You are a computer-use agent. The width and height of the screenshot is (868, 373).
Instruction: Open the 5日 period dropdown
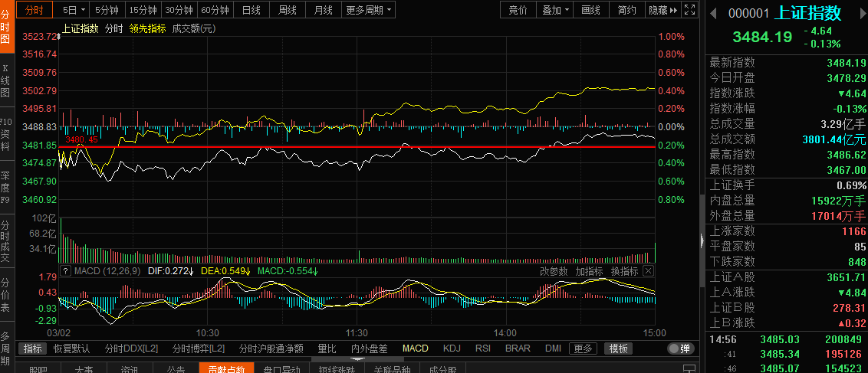pyautogui.click(x=73, y=10)
